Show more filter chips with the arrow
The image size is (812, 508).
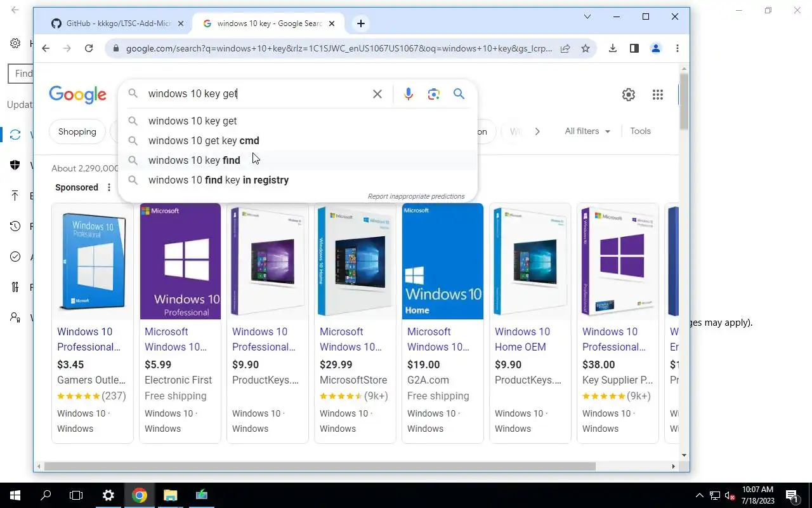click(x=537, y=131)
